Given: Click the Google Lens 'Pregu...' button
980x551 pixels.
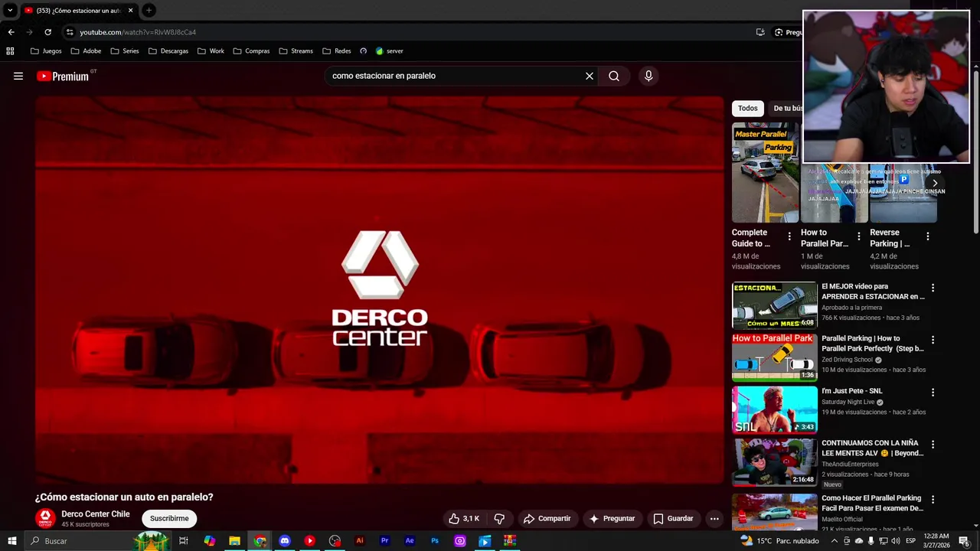Looking at the screenshot, I should (788, 32).
